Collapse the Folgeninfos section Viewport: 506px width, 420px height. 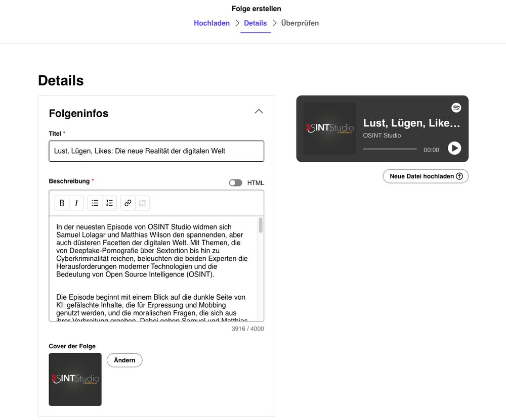259,112
